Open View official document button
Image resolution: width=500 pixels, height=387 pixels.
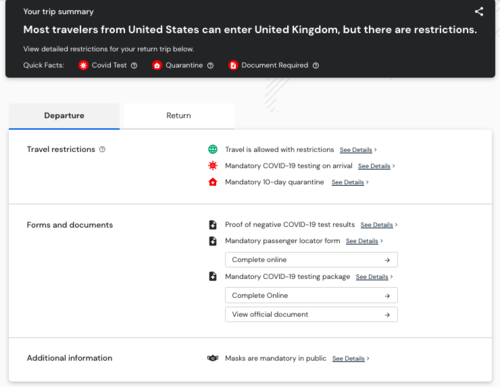tap(311, 315)
